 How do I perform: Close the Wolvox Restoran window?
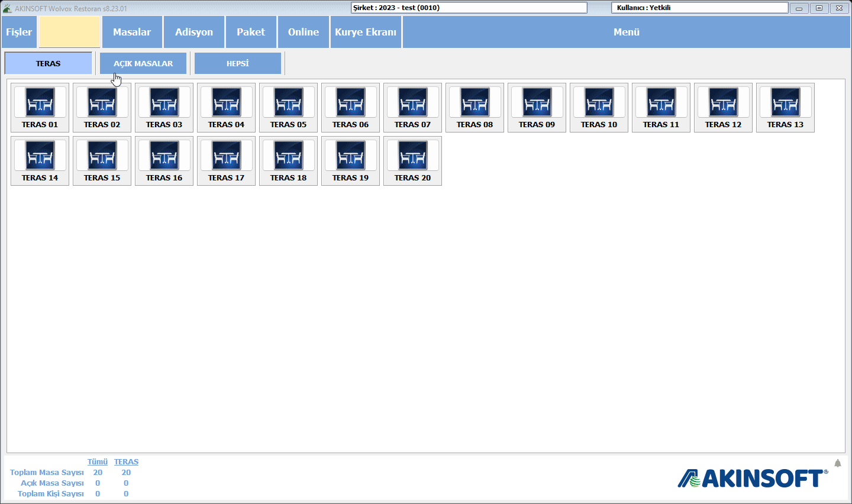pyautogui.click(x=840, y=8)
